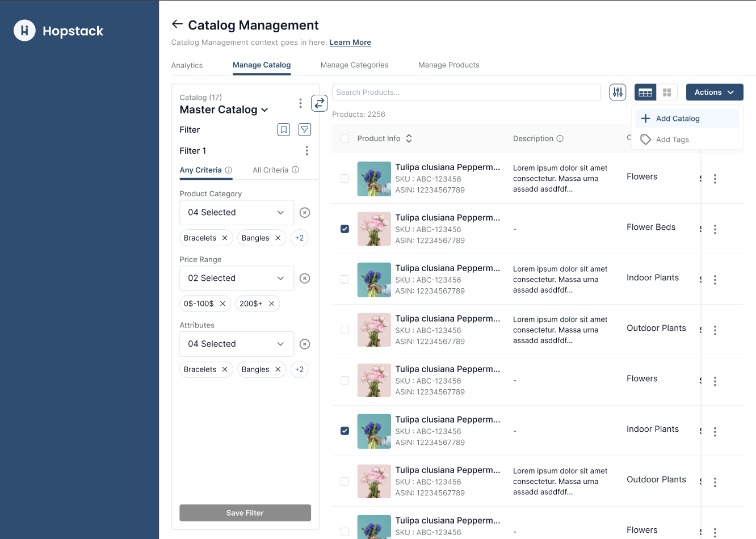Check the first Flowers product row
The height and width of the screenshot is (539, 756).
[345, 179]
